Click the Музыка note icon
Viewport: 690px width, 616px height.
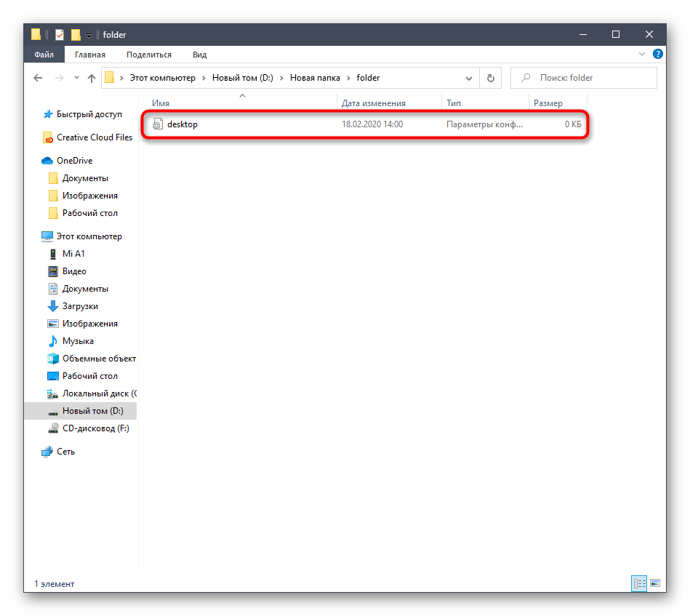coord(53,341)
